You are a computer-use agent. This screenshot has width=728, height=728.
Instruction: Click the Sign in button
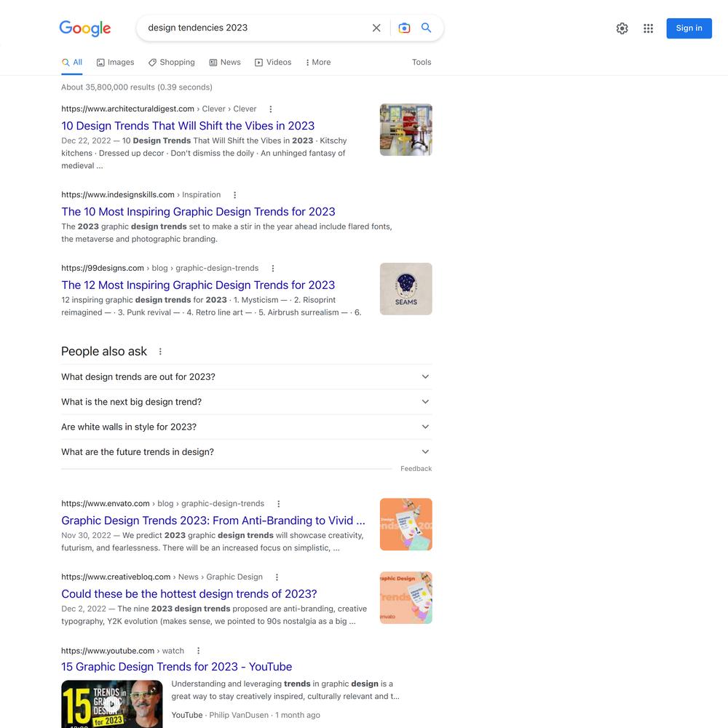(x=689, y=28)
